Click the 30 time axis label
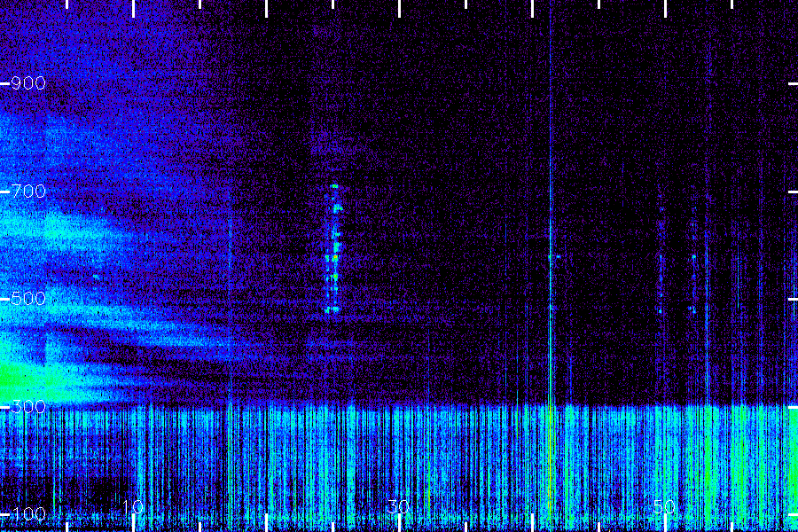This screenshot has width=798, height=532. tap(398, 507)
